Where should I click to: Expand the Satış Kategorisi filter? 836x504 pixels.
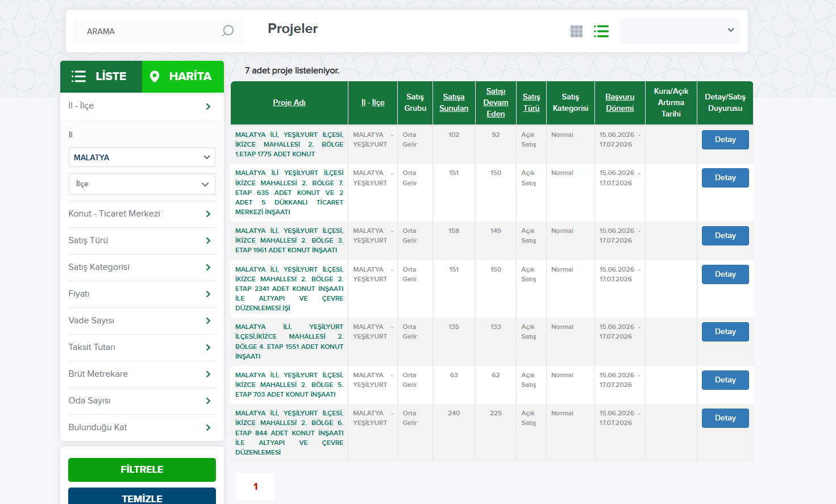pyautogui.click(x=142, y=268)
